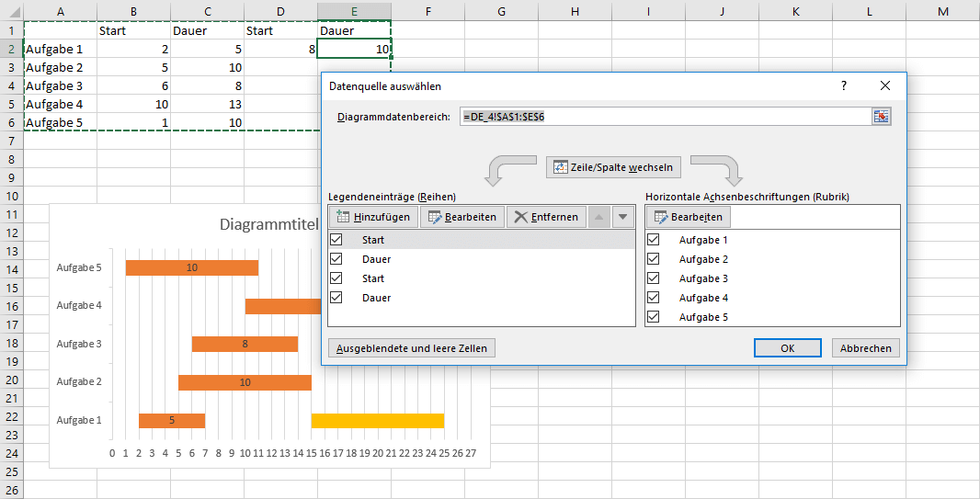Image resolution: width=980 pixels, height=499 pixels.
Task: Click the Diagrammdatenbereich input field
Action: point(665,117)
